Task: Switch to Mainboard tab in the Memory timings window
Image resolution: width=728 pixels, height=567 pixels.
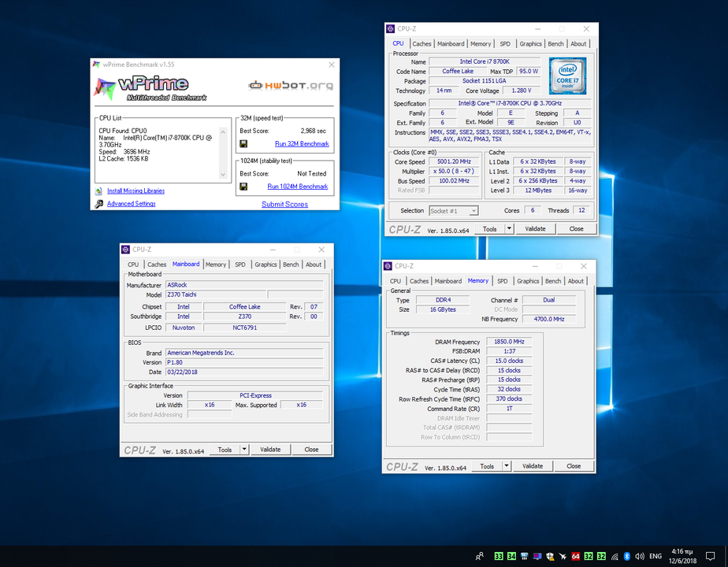Action: coord(448,281)
